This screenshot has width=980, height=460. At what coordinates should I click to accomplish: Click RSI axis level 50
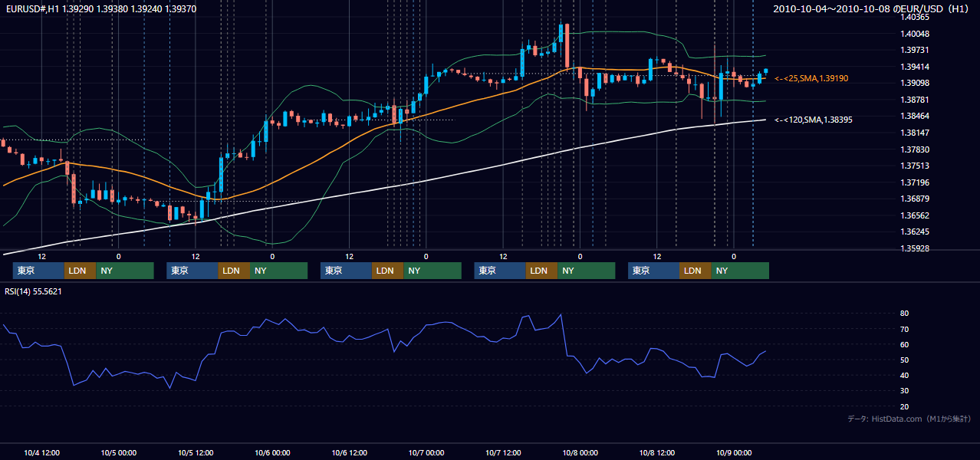(x=904, y=360)
